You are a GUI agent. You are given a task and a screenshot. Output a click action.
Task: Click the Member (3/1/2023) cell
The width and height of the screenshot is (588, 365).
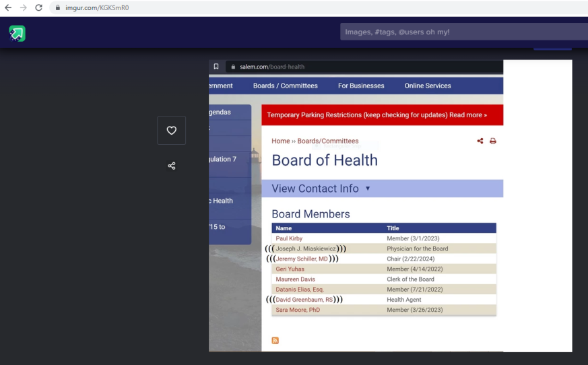[x=413, y=238]
